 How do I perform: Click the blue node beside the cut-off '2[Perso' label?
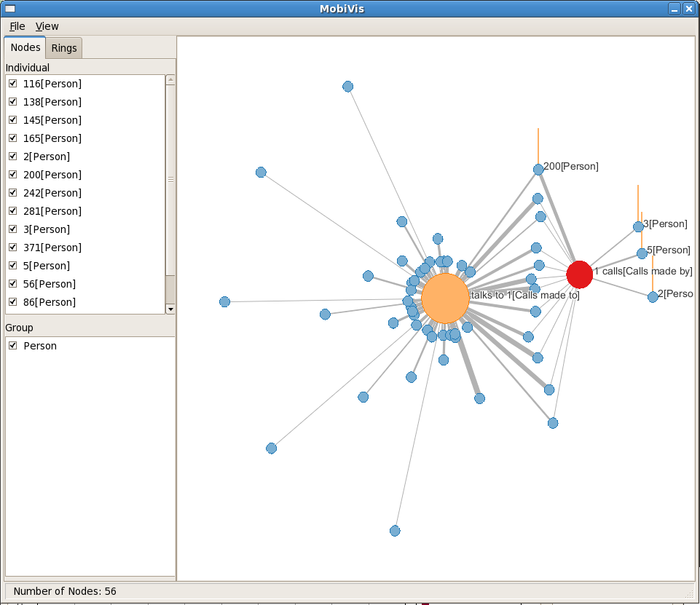[x=653, y=297]
